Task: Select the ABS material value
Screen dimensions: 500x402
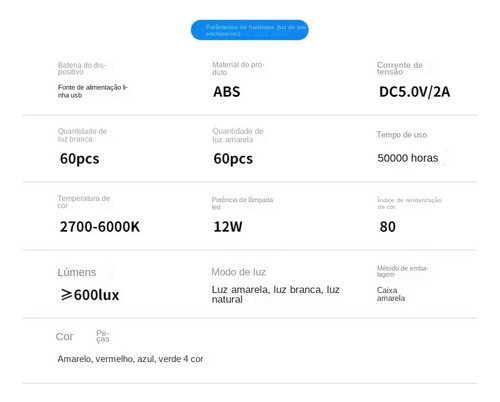Action: point(227,92)
